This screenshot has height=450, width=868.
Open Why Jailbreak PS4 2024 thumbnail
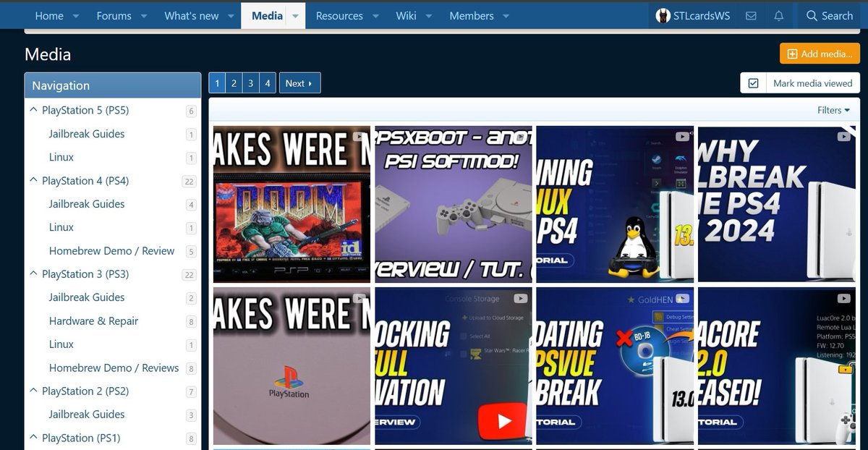point(777,204)
